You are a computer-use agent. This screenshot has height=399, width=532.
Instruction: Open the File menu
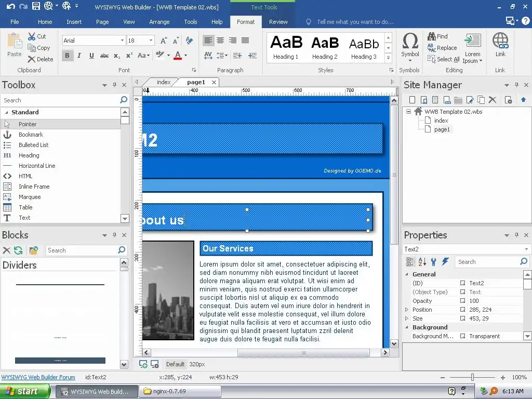coord(15,22)
